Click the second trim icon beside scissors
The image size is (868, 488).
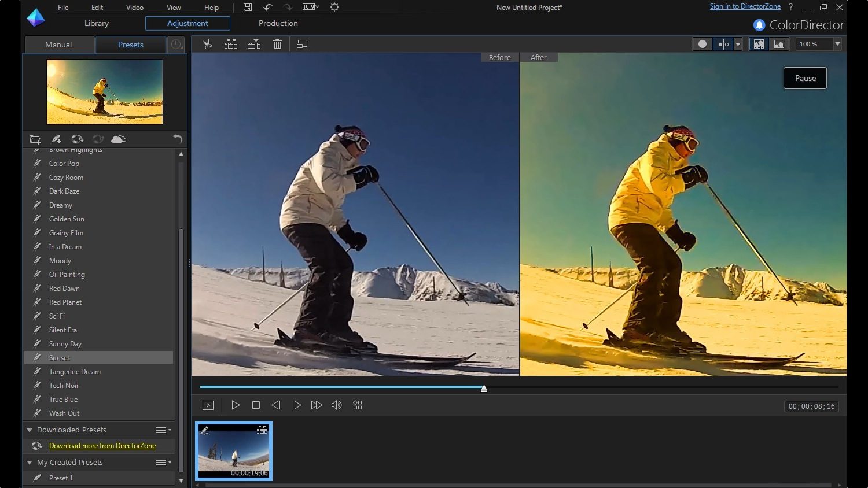click(253, 44)
